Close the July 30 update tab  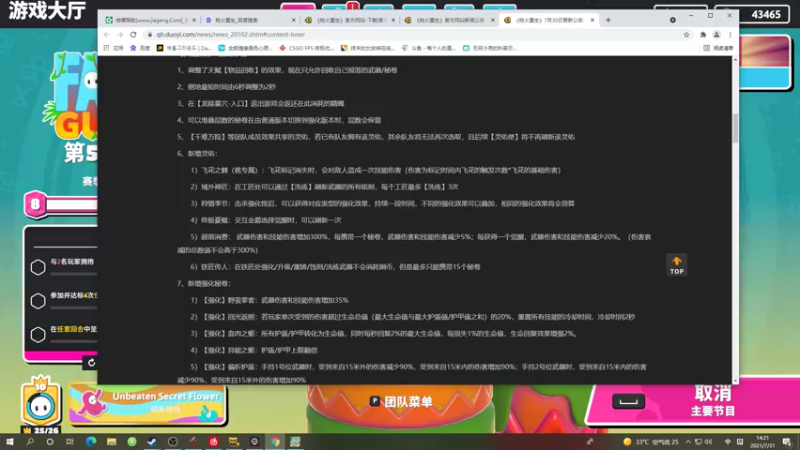pyautogui.click(x=592, y=20)
